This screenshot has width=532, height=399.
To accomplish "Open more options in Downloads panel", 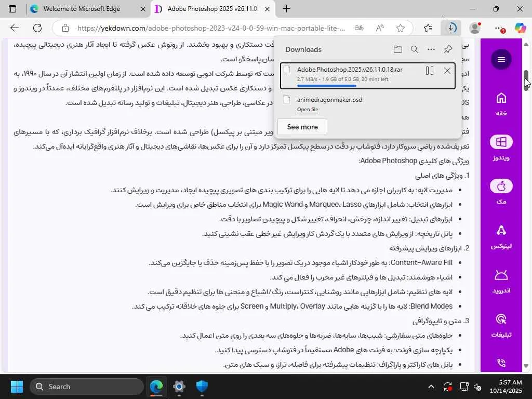I will pos(431,49).
